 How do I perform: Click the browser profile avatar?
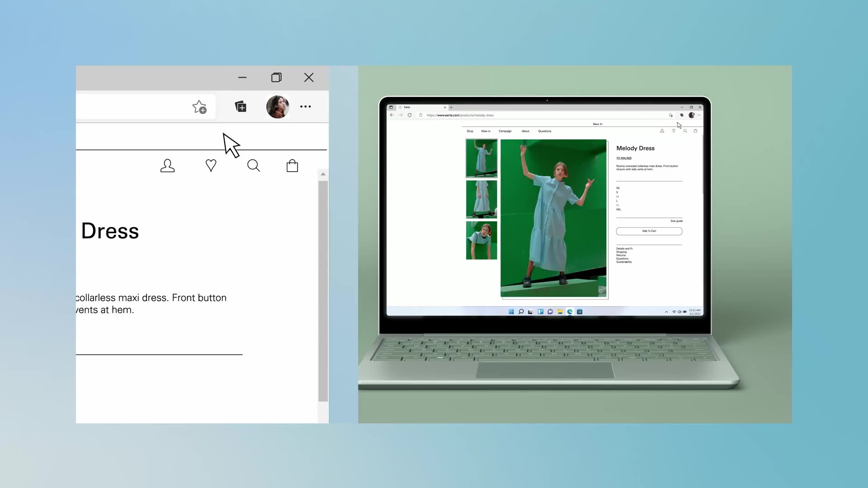point(278,107)
